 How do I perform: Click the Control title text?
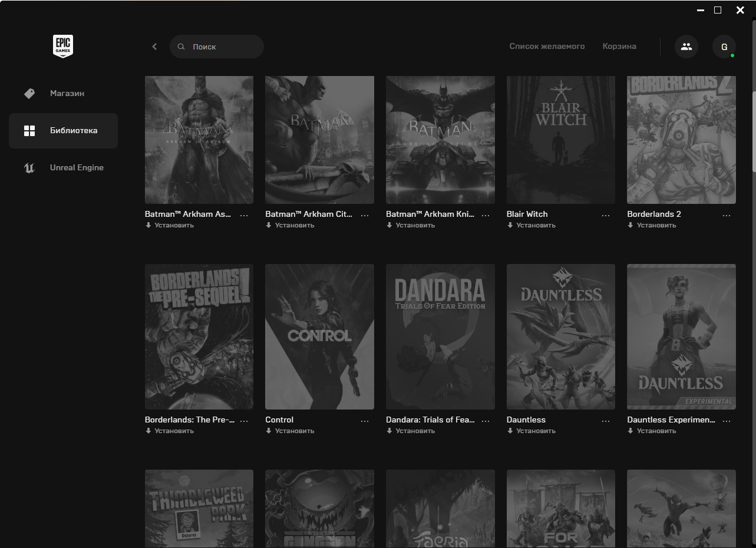coord(279,420)
